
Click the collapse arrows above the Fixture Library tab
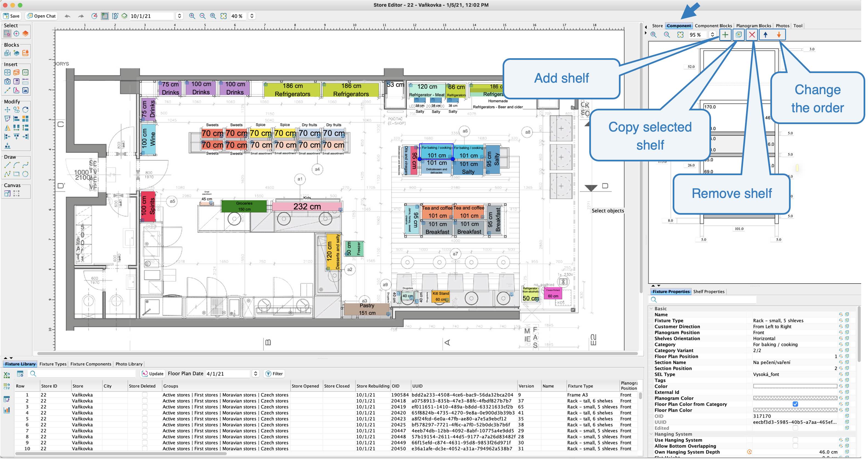9,358
